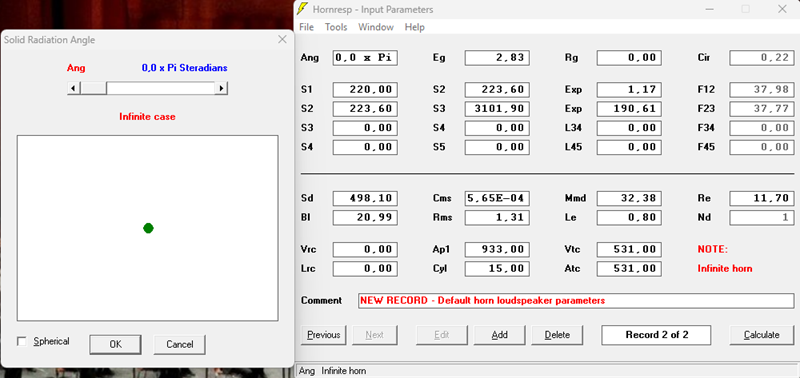Go to the Previous record
The width and height of the screenshot is (800, 378).
324,335
